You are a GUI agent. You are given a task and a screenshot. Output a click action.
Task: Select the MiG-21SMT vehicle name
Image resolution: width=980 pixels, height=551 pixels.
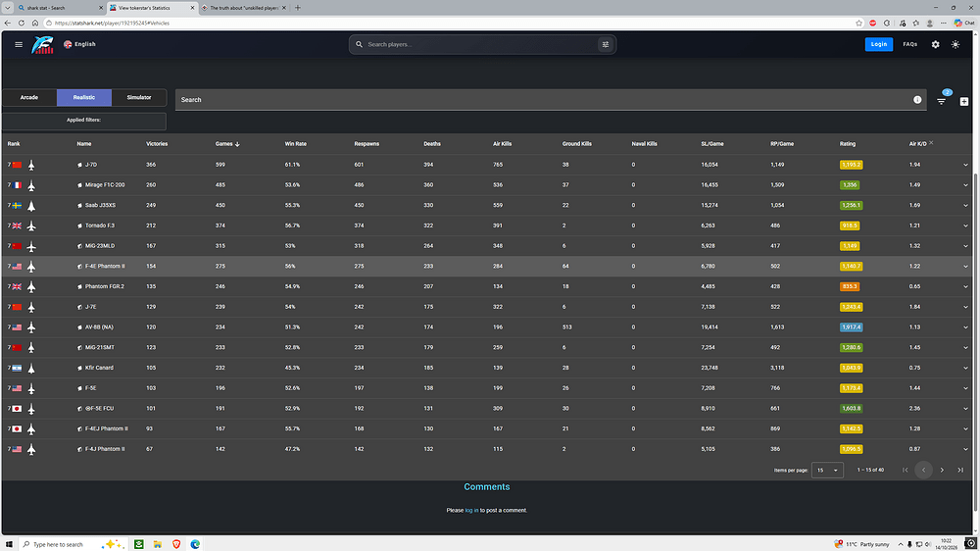point(100,348)
